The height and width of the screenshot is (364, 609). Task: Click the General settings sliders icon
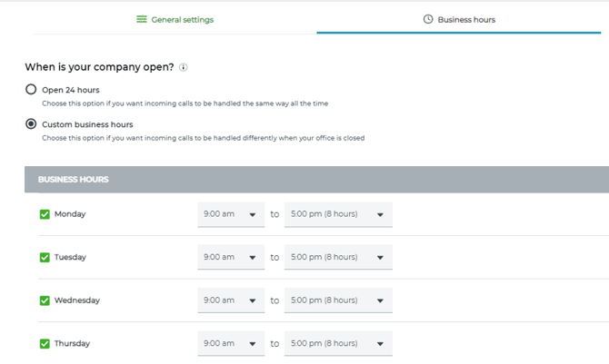(x=142, y=19)
